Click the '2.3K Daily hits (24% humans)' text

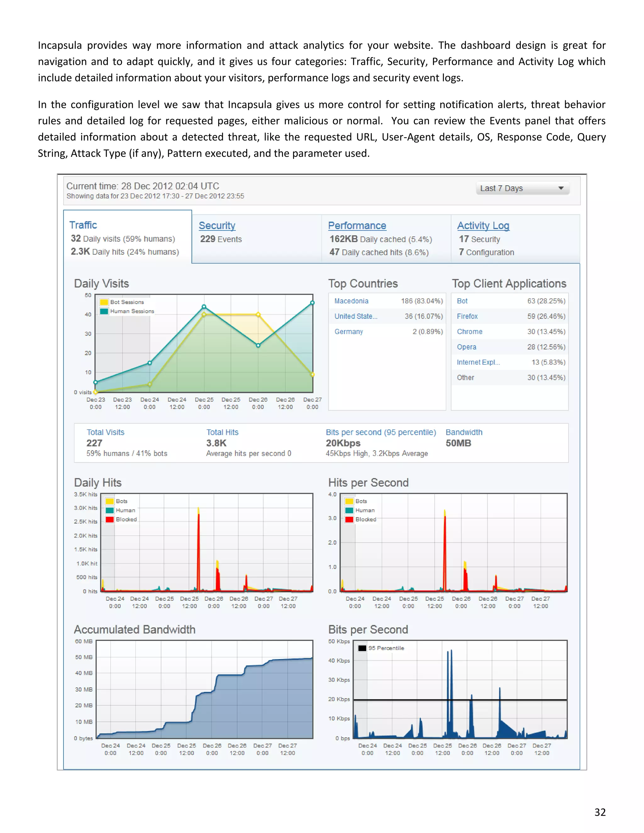(125, 252)
